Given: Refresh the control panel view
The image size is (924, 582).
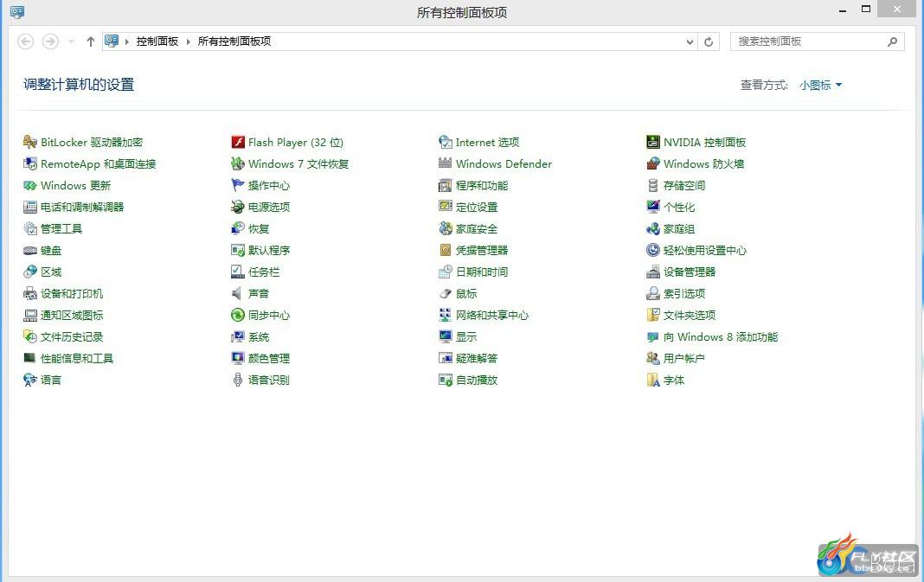Looking at the screenshot, I should point(709,42).
